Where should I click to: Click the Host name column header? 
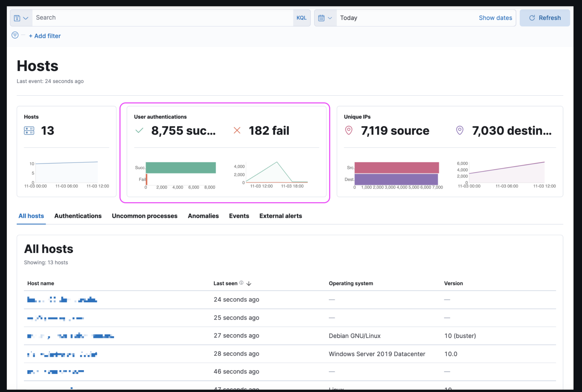point(41,283)
